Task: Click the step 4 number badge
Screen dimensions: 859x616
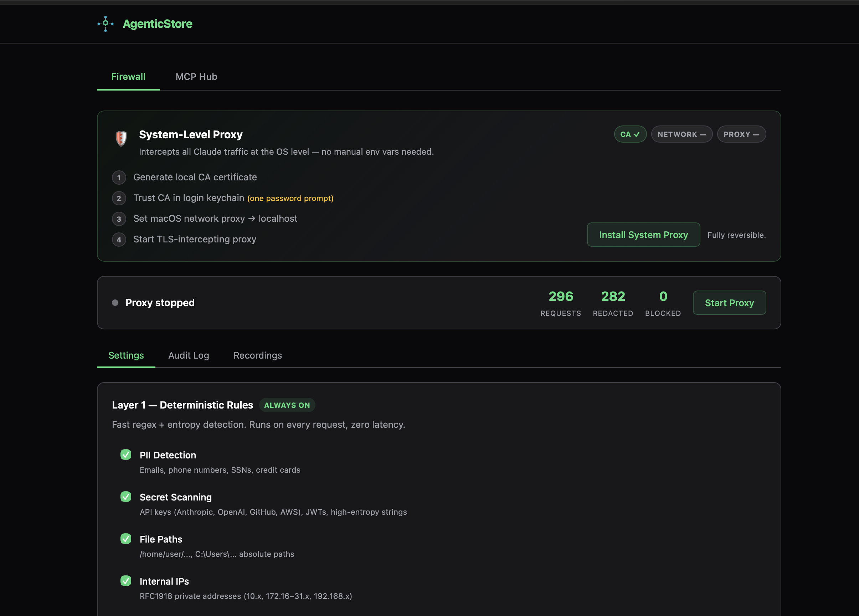Action: tap(119, 240)
